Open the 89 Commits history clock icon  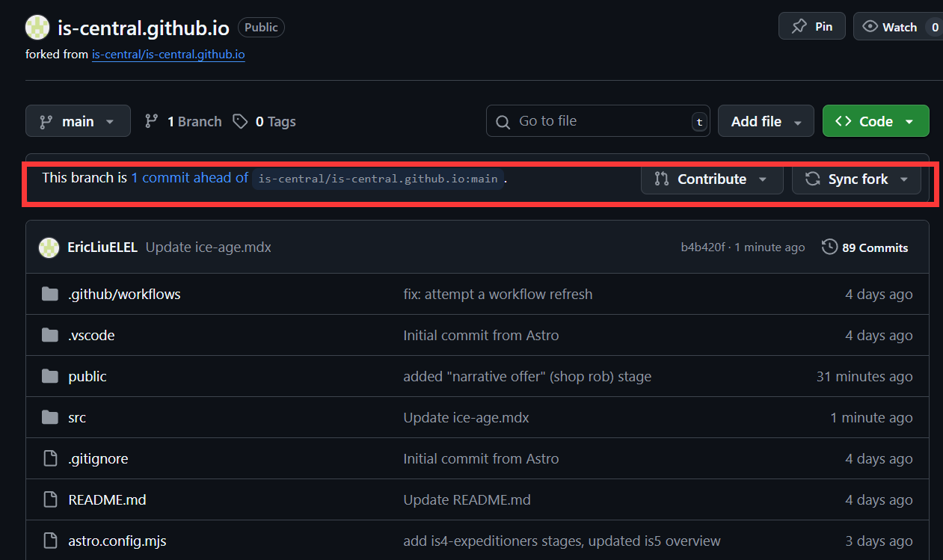click(x=829, y=247)
